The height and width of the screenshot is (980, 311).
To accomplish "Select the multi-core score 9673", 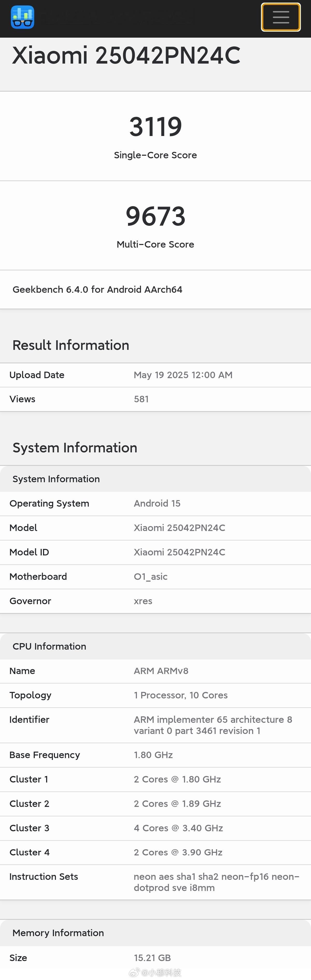I will point(155,216).
